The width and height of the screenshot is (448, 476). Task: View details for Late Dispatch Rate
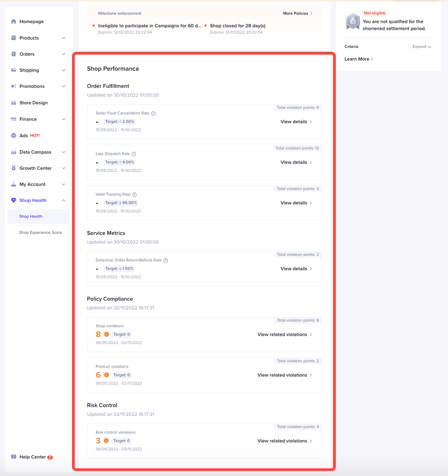coord(296,163)
